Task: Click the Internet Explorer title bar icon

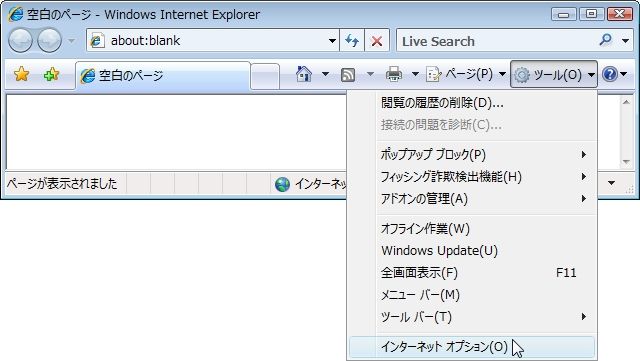Action: tap(16, 15)
